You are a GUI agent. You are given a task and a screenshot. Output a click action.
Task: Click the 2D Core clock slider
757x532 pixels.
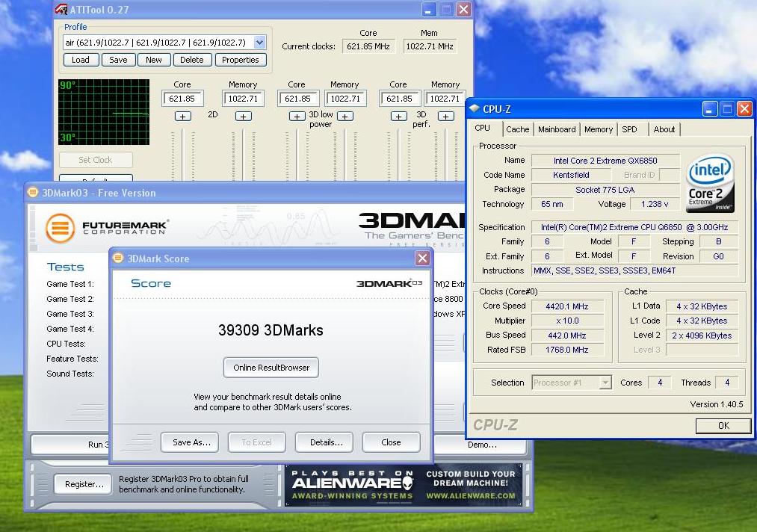pyautogui.click(x=182, y=155)
